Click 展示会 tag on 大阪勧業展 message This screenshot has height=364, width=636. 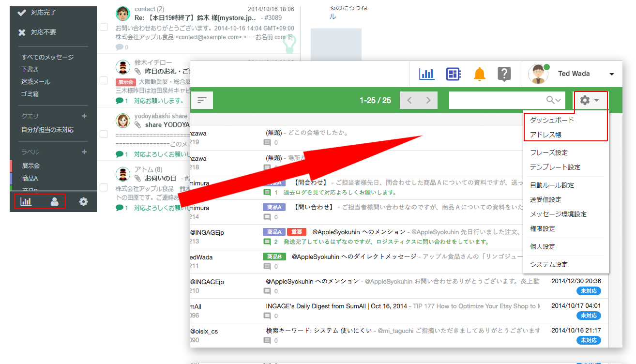[126, 82]
